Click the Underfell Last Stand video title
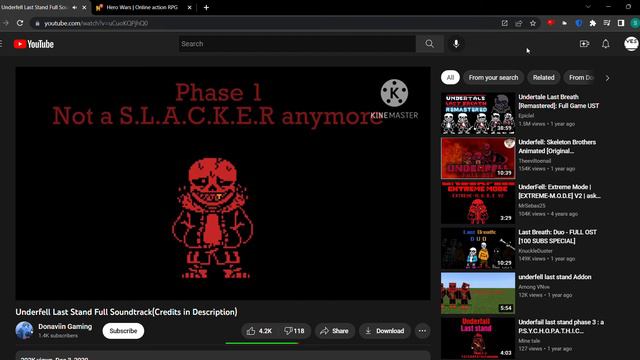 [x=126, y=312]
